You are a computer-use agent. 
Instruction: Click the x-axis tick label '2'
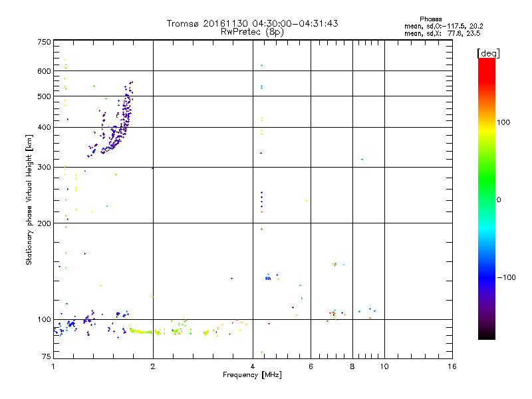pyautogui.click(x=153, y=366)
